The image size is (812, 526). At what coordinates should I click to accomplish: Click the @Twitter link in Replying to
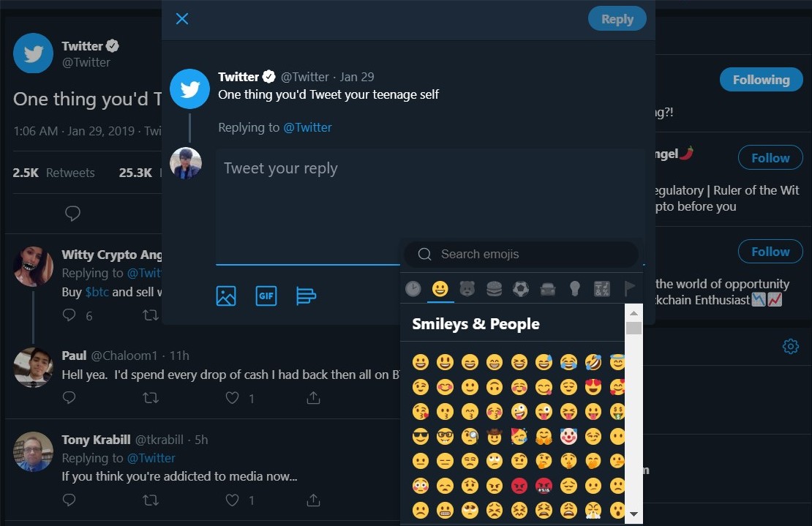click(x=307, y=127)
